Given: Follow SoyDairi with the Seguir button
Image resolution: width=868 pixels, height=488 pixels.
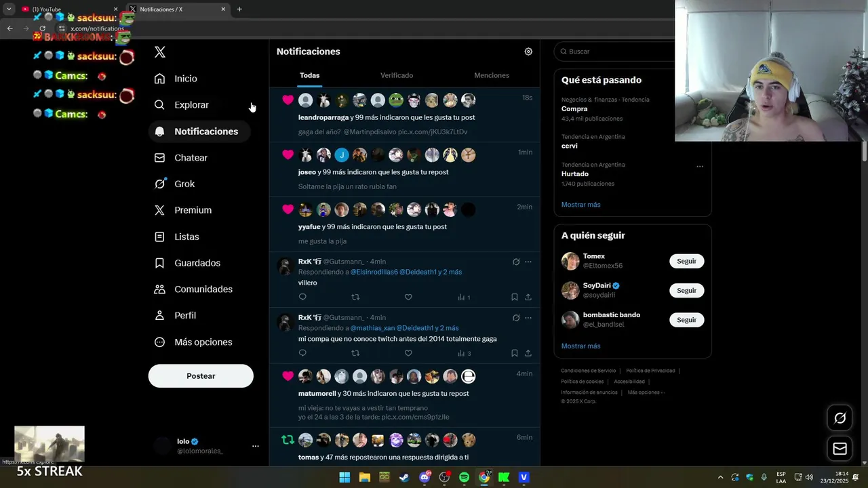Looking at the screenshot, I should click(686, 290).
